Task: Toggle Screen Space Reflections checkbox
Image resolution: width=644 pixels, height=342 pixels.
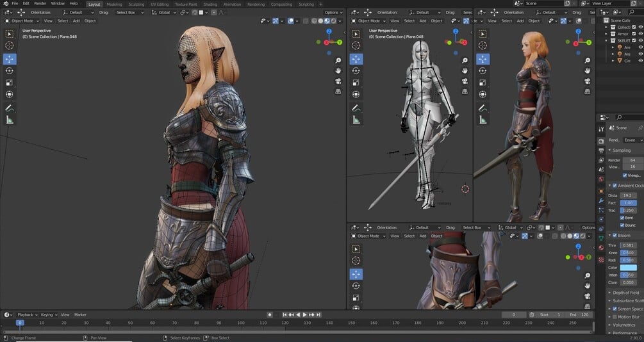Action: point(615,309)
